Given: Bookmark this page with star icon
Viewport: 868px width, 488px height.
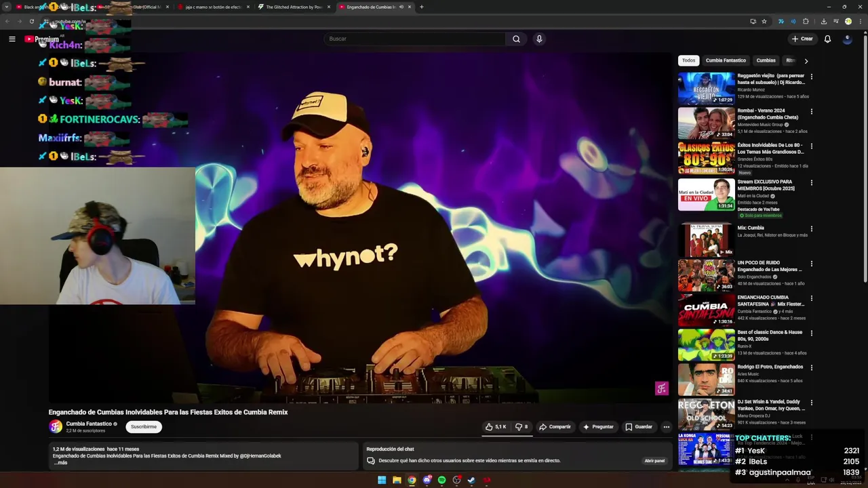Looking at the screenshot, I should (x=764, y=21).
